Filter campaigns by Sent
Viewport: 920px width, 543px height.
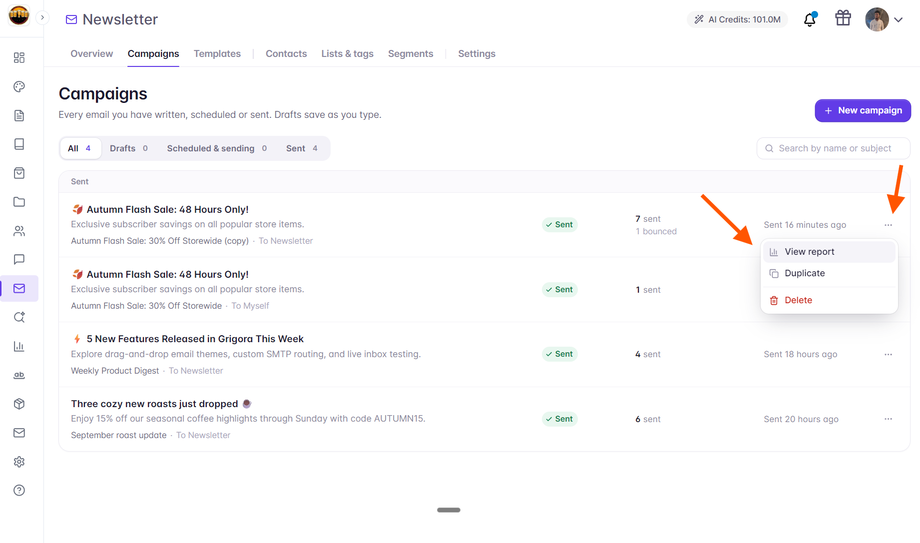(x=302, y=149)
